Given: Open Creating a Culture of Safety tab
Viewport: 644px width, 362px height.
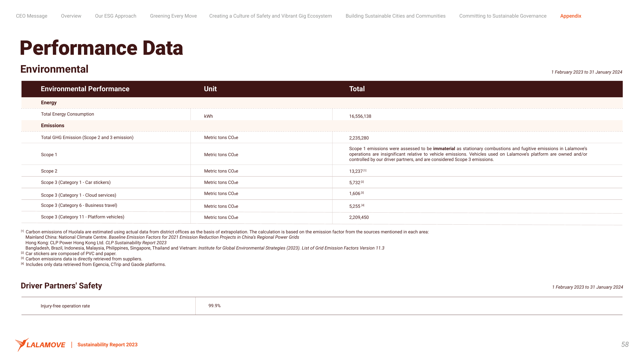Looking at the screenshot, I should click(270, 16).
